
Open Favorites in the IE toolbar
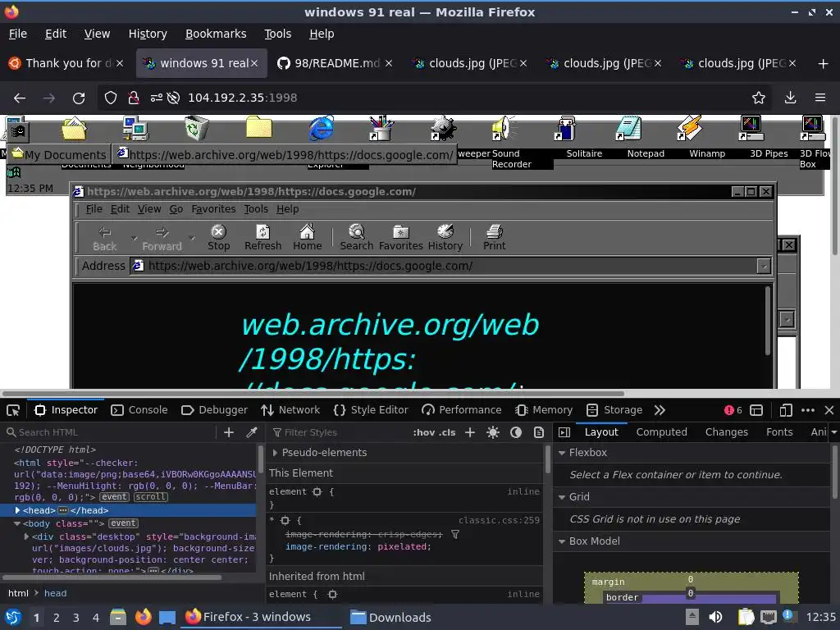(400, 238)
